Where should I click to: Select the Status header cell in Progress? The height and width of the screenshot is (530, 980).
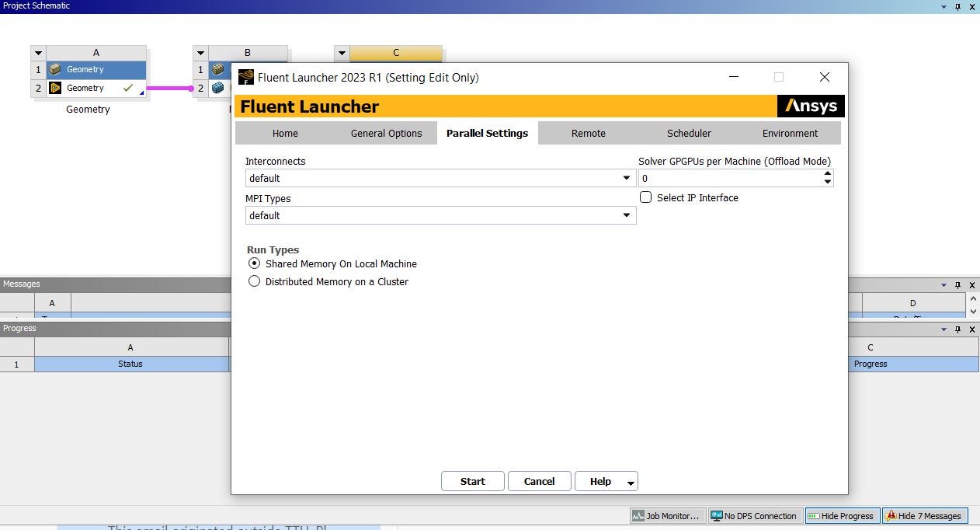pos(130,364)
